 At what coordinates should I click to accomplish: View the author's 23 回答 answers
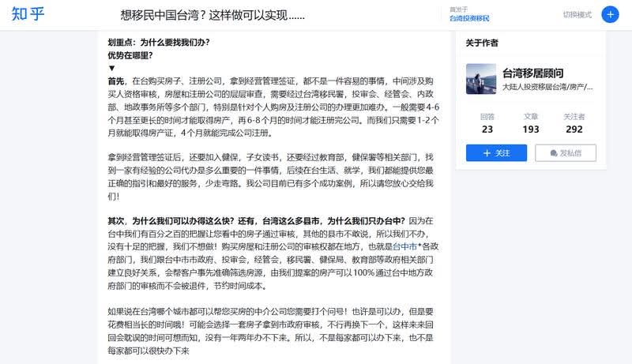[x=487, y=123]
